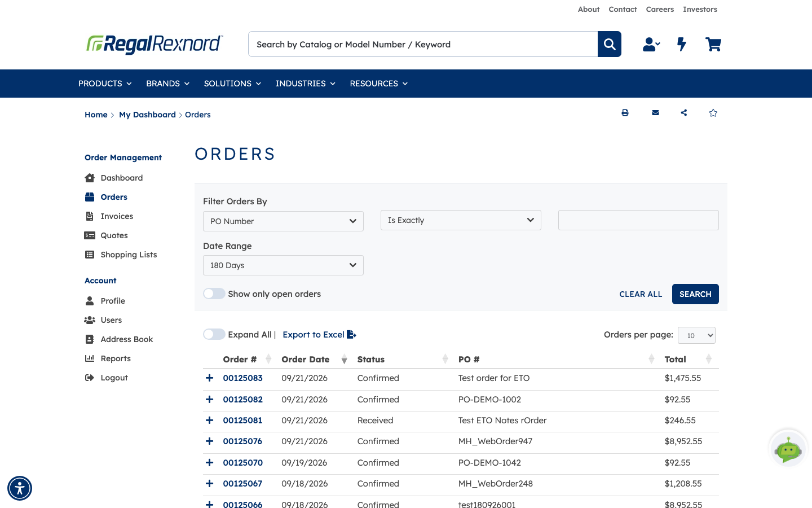
Task: Click the share page icon
Action: point(684,113)
